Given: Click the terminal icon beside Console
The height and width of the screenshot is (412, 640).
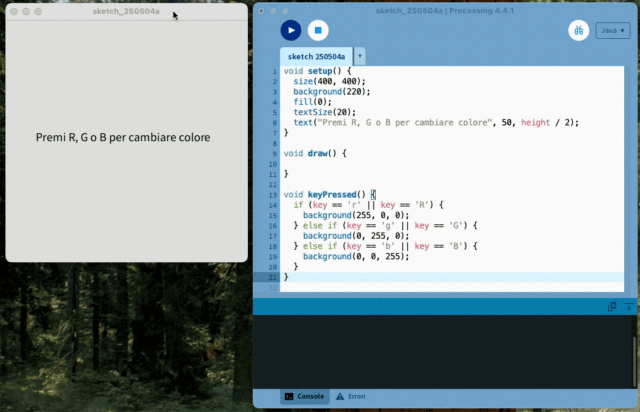Looking at the screenshot, I should coord(288,397).
